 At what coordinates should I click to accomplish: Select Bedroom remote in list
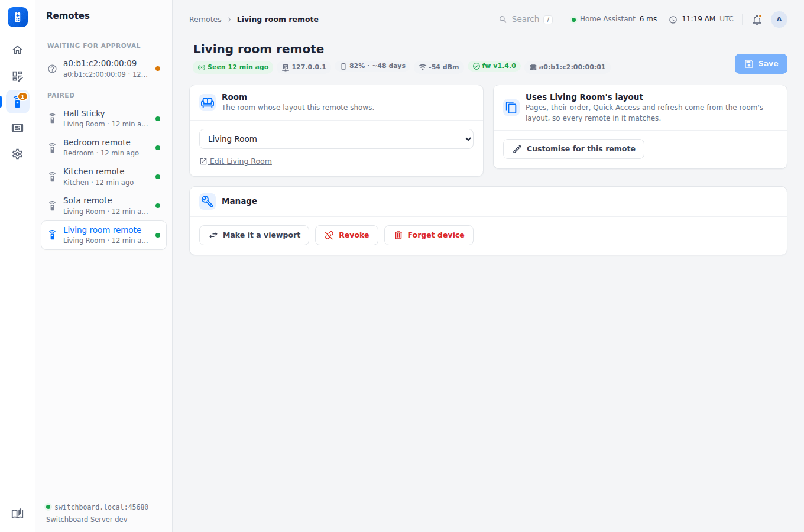coord(103,148)
